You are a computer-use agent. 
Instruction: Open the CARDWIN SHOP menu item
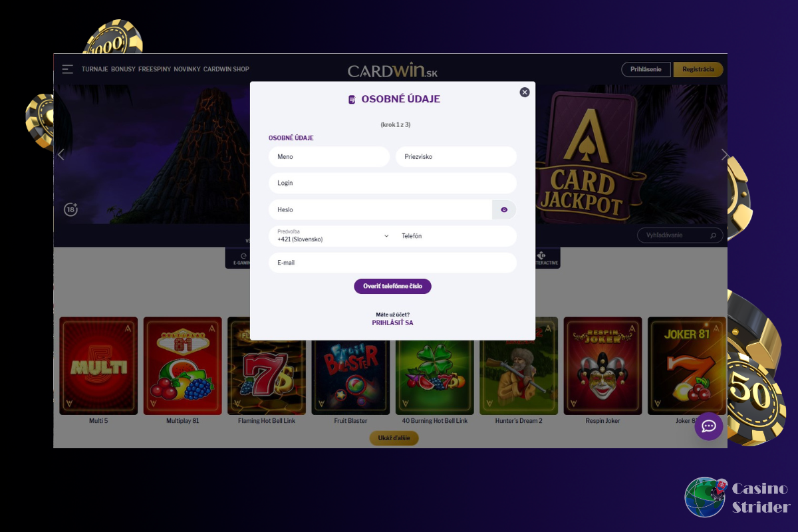[x=226, y=69]
